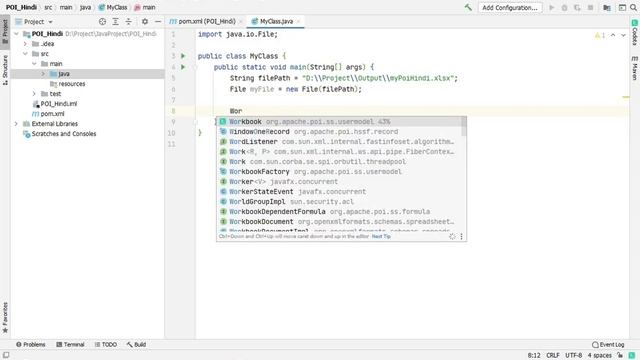The width and height of the screenshot is (640, 360).
Task: Expand the test folder
Action: 34,93
